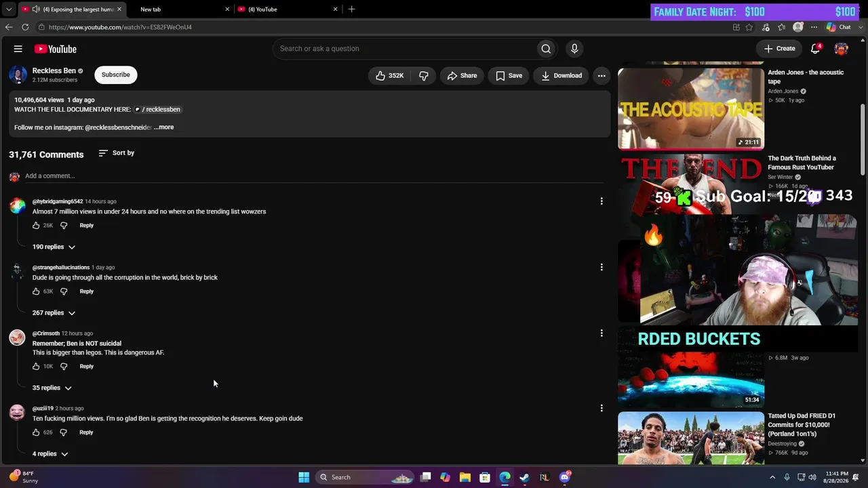Open YouTube notifications bell

pos(816,49)
